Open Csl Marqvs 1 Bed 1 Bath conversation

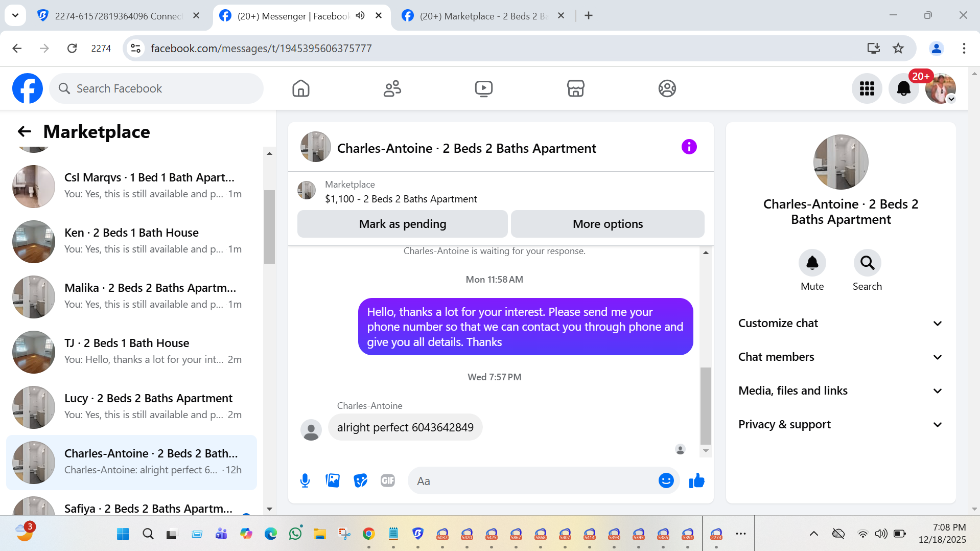point(131,186)
